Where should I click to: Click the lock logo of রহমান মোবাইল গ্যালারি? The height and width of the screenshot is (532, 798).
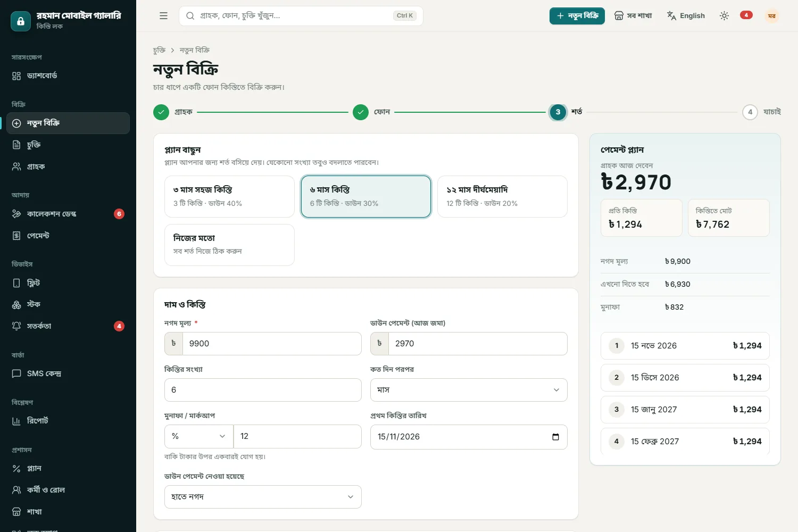21,21
